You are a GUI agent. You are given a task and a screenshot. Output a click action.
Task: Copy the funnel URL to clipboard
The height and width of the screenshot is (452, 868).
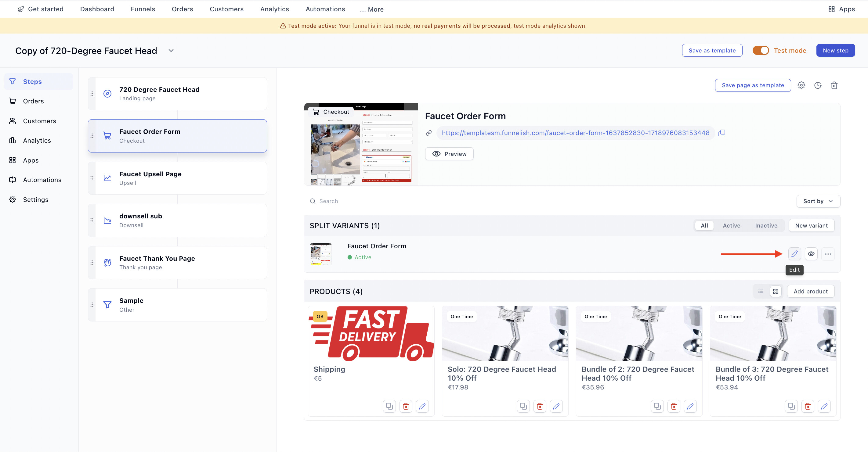click(722, 133)
